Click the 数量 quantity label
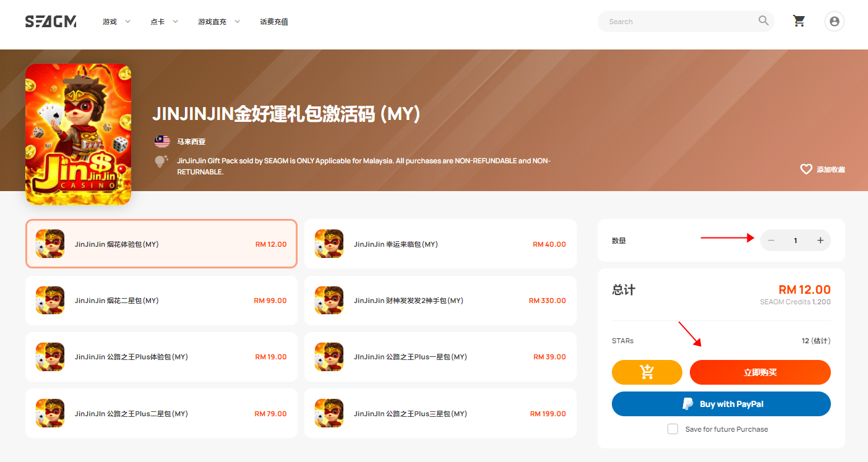 tap(619, 241)
